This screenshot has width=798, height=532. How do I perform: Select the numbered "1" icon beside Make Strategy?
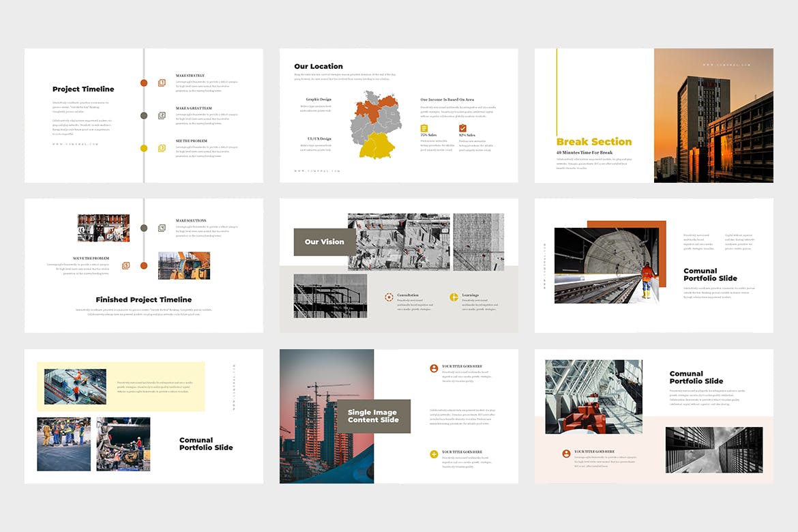tap(161, 83)
